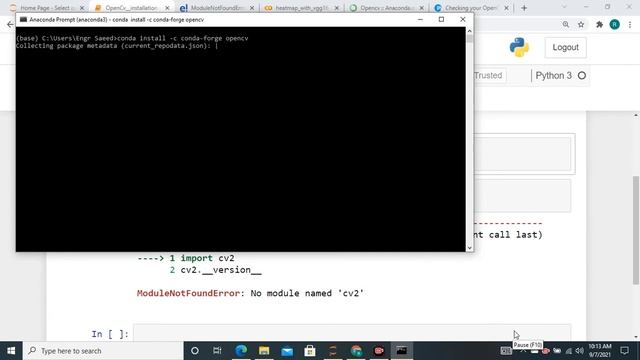Image resolution: width=640 pixels, height=360 pixels.
Task: Click the Anaconda Prompt scrollbar down arrow
Action: tap(469, 247)
